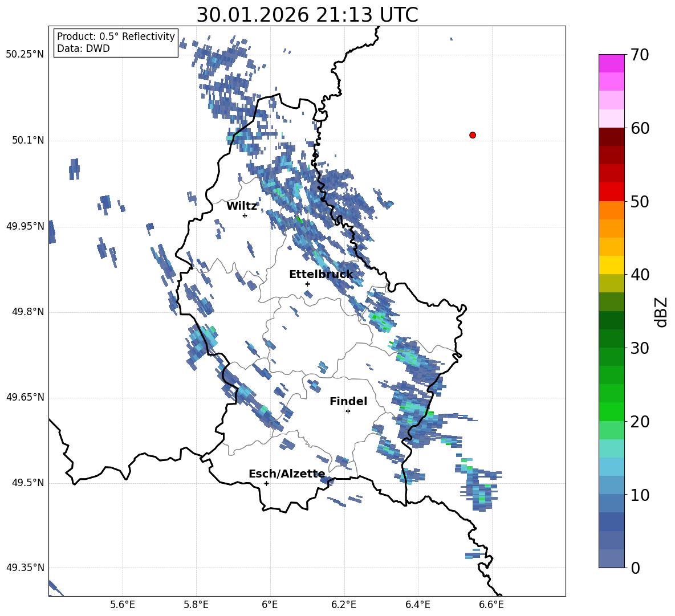Click the 10 value on the colorbar
Image resolution: width=675 pixels, height=616 pixels.
click(640, 495)
